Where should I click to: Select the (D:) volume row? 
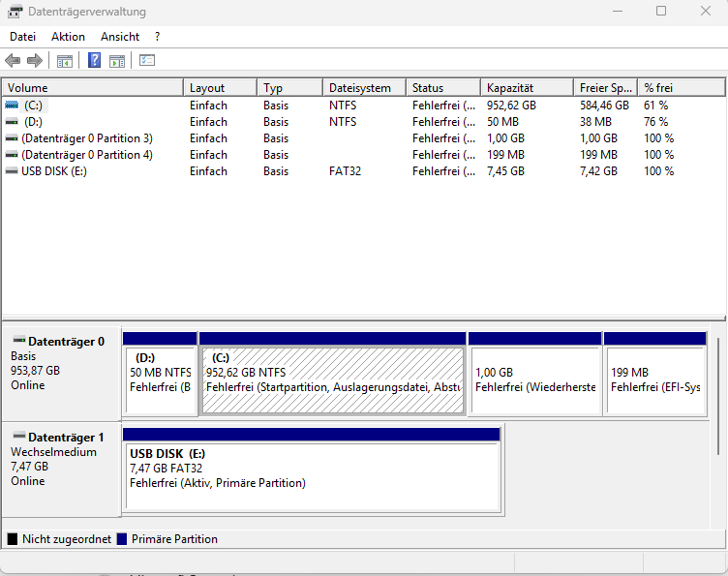(x=364, y=122)
